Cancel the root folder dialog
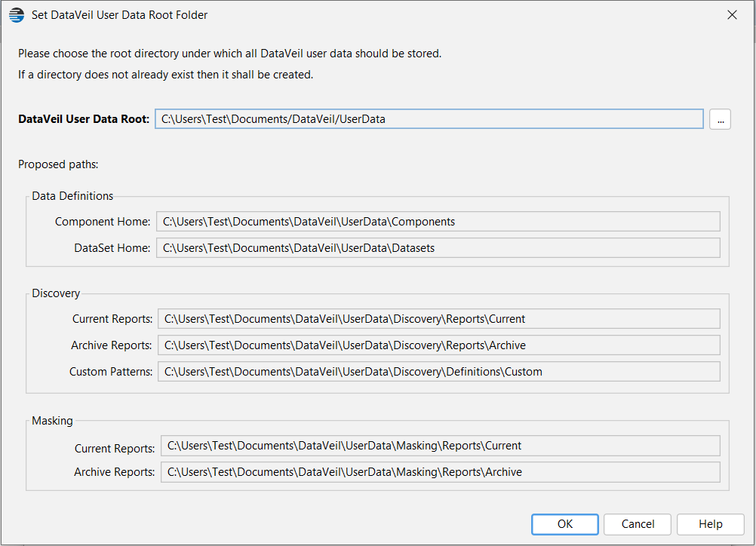 coord(637,524)
